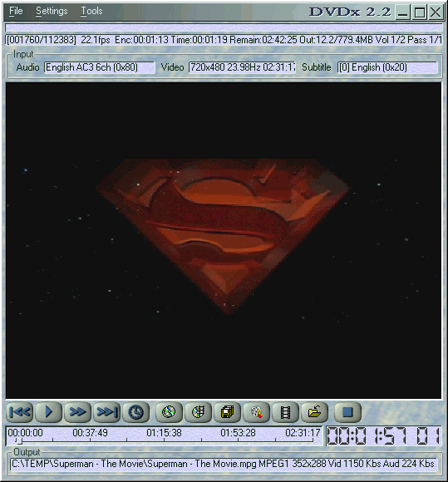The width and height of the screenshot is (448, 482).
Task: Click the rewind to start button
Action: click(20, 412)
